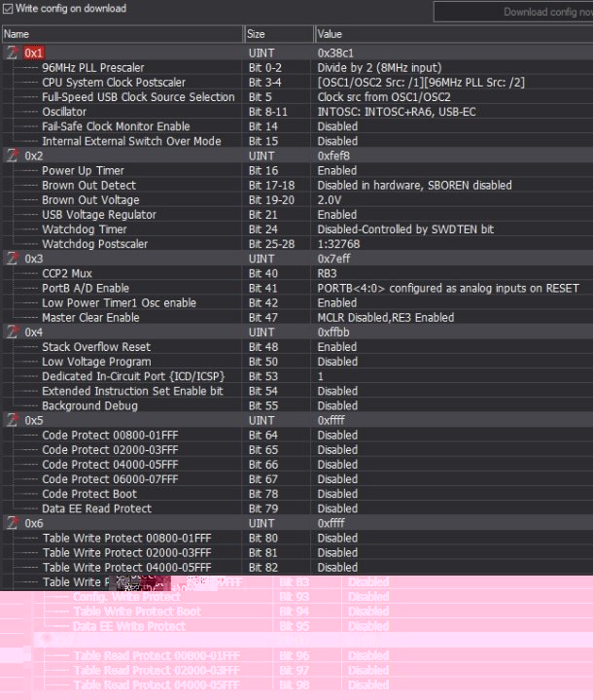Select Dedicated In-Circuit Port row

pos(297,376)
